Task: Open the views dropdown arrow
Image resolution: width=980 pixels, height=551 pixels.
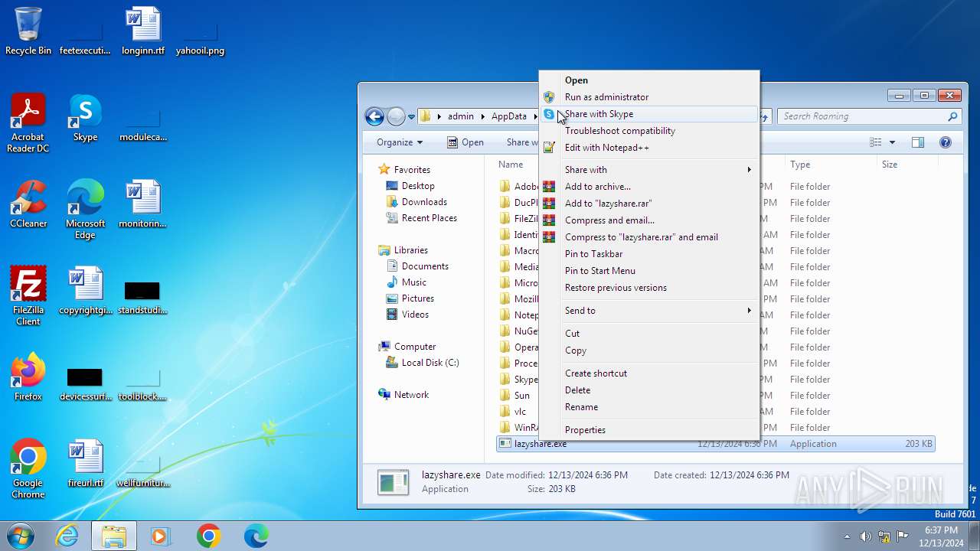Action: point(892,142)
